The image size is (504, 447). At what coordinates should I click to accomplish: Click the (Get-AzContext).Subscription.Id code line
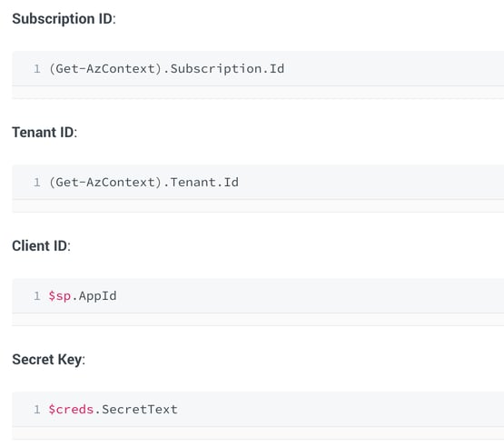tap(166, 69)
